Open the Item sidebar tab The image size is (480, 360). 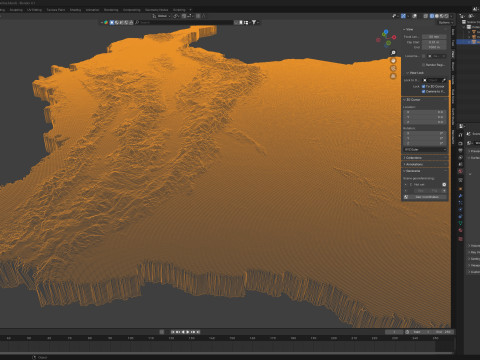[x=453, y=32]
